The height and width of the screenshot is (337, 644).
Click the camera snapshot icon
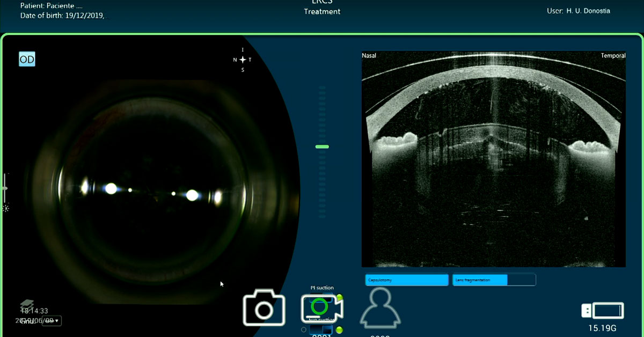264,307
